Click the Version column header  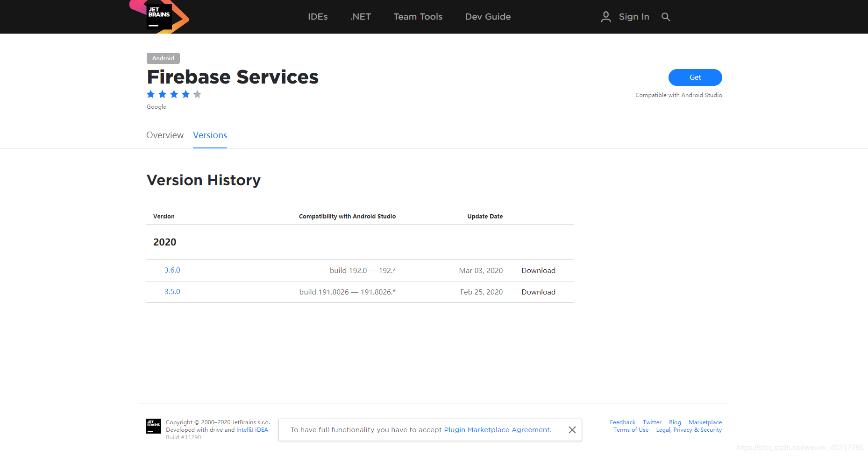(164, 217)
